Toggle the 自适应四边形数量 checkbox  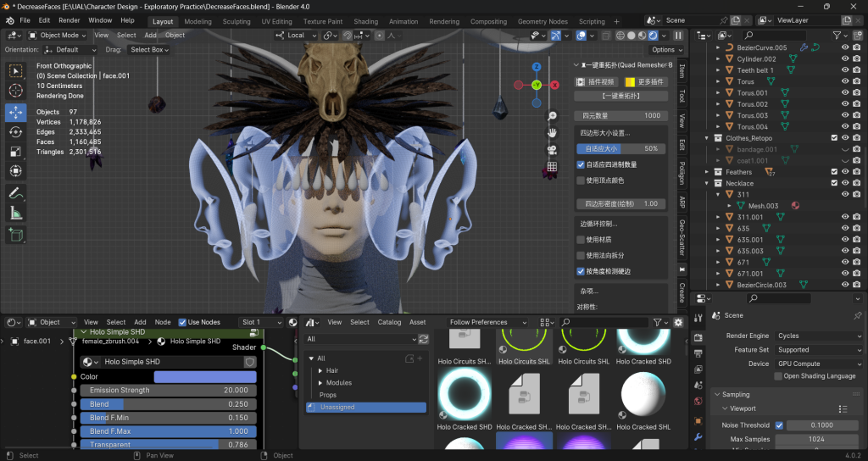coord(581,164)
